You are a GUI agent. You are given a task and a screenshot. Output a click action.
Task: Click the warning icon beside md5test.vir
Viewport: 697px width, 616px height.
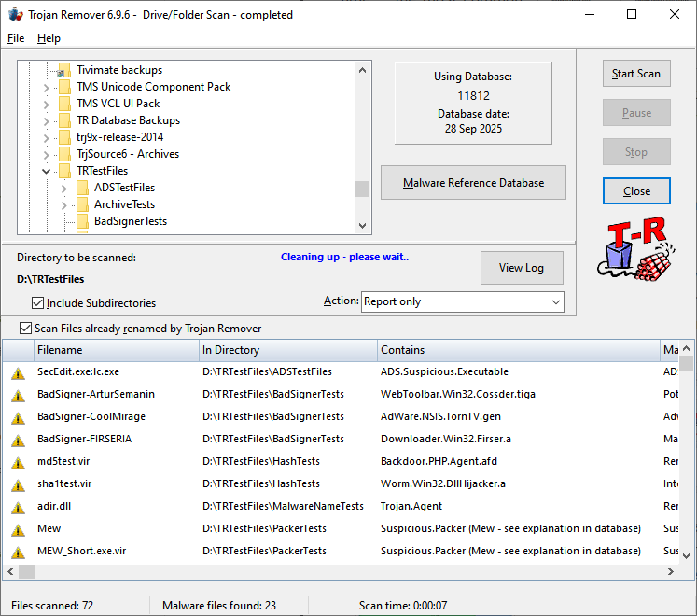(x=18, y=462)
